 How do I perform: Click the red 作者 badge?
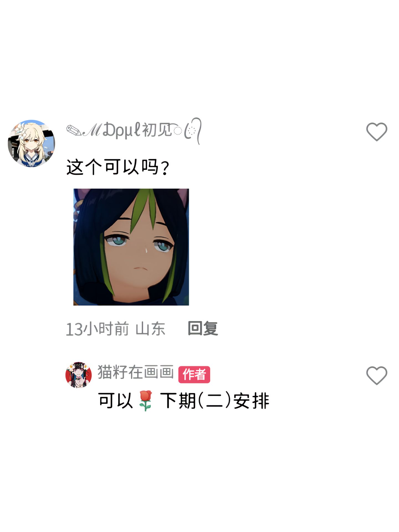tap(194, 375)
